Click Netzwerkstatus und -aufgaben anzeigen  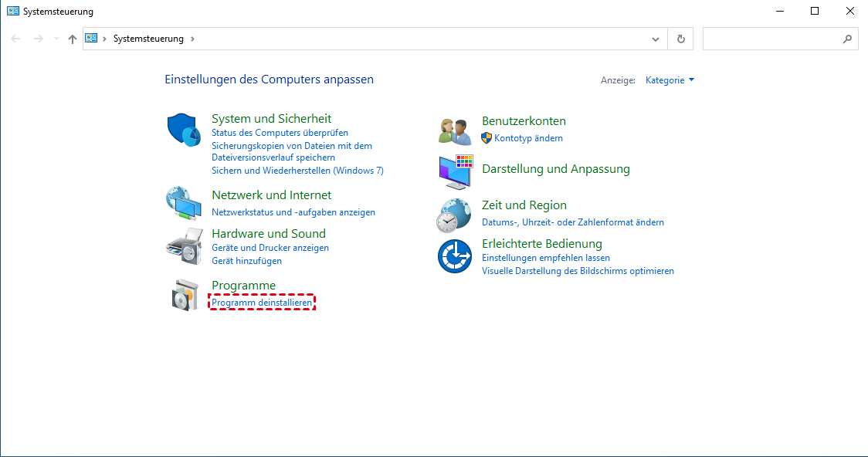[293, 212]
